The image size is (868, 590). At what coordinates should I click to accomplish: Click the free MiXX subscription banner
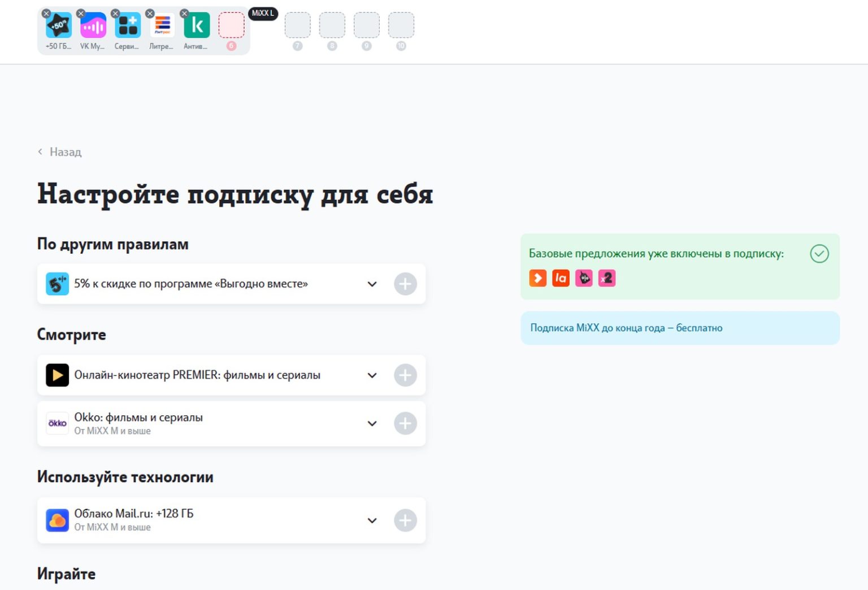tap(679, 328)
